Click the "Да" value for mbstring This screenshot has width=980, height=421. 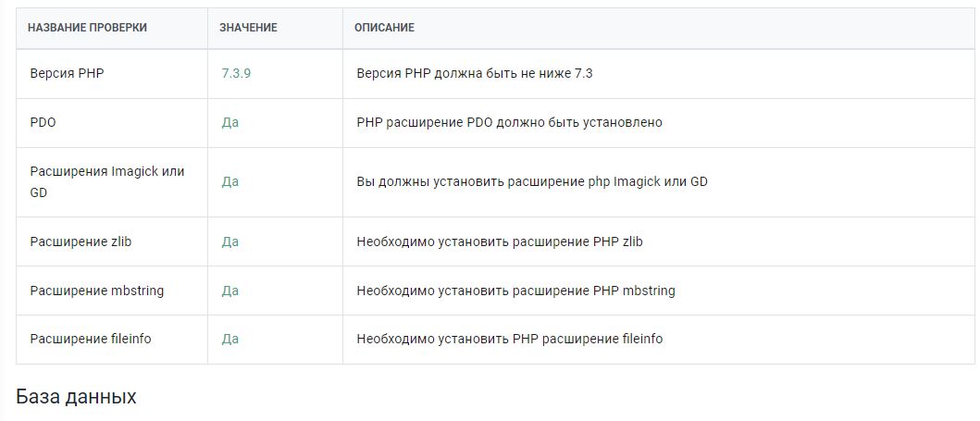tap(230, 291)
